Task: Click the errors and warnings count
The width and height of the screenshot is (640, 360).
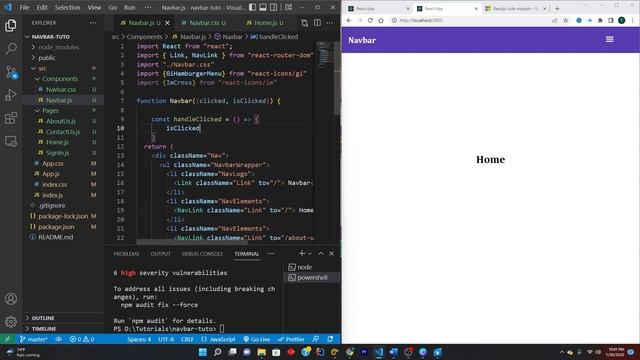Action: point(82,339)
